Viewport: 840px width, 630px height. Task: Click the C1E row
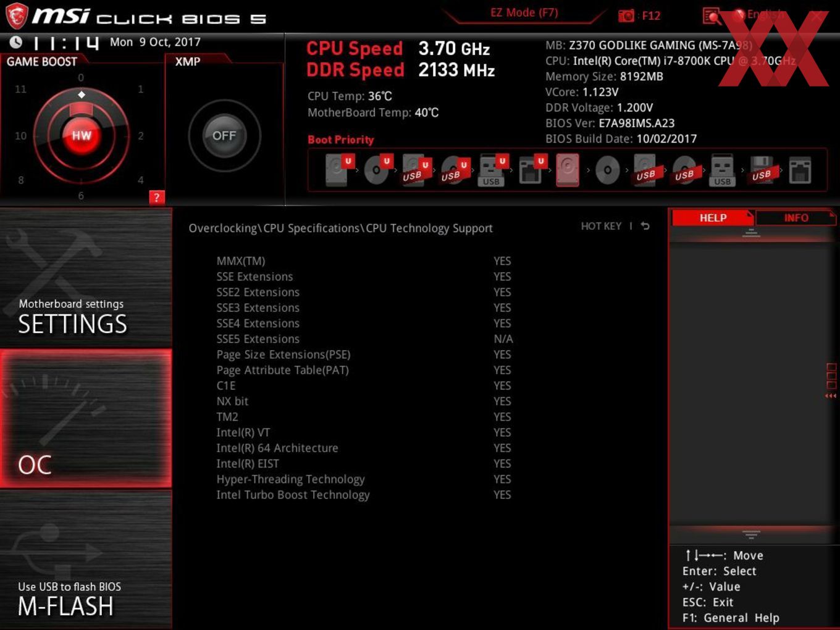(364, 385)
